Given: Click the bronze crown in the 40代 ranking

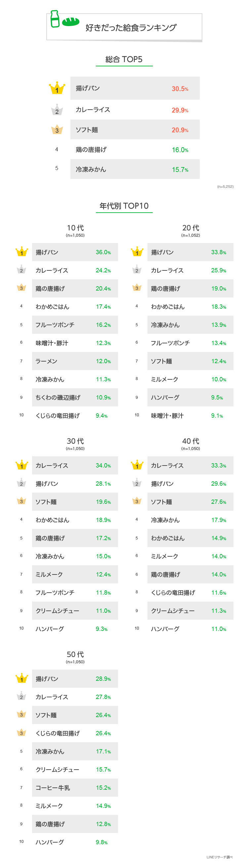Looking at the screenshot, I should (137, 501).
